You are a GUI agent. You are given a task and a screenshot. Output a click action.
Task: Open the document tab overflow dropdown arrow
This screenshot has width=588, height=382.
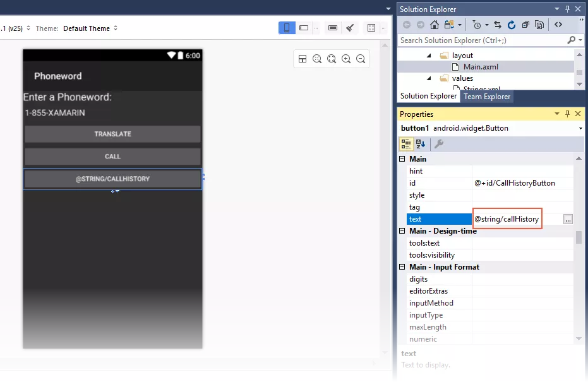tap(388, 9)
